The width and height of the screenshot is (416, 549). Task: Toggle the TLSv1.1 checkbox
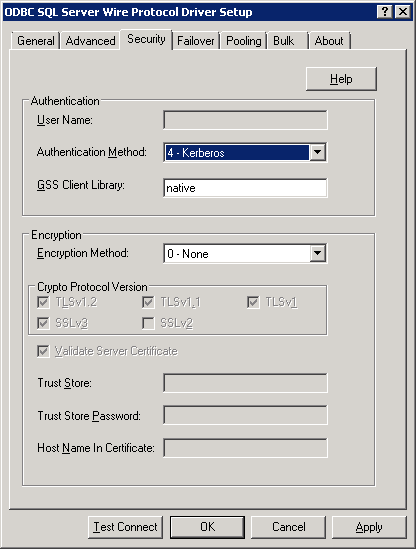click(x=148, y=302)
